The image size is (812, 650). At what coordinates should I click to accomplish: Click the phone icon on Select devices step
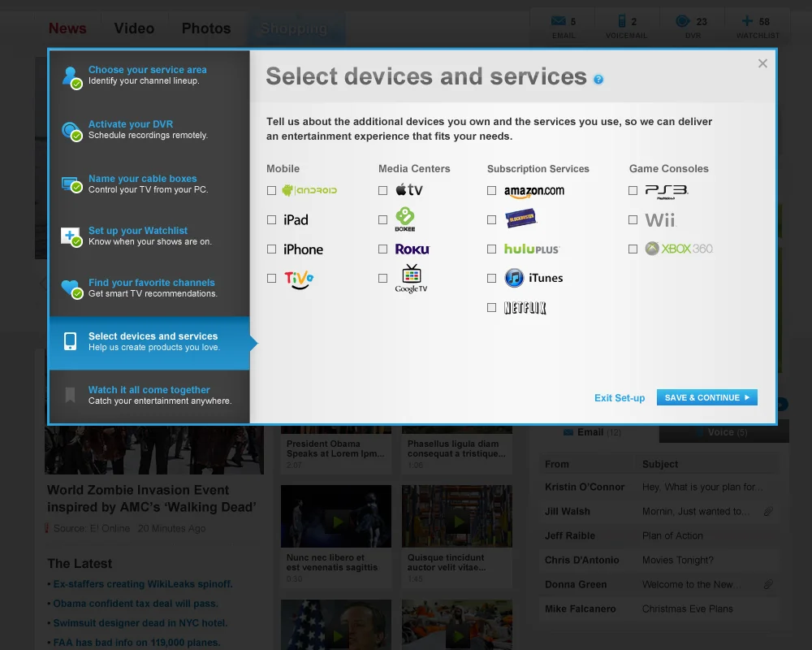(x=70, y=341)
